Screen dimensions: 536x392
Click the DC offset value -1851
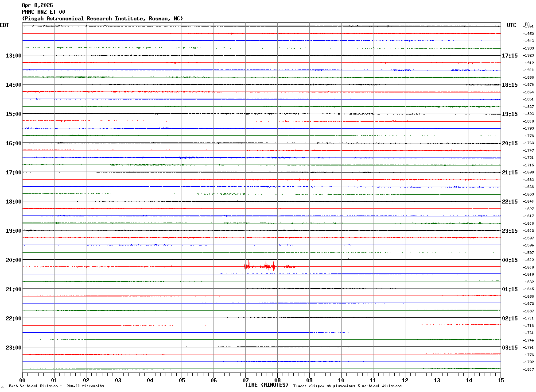pos(528,100)
